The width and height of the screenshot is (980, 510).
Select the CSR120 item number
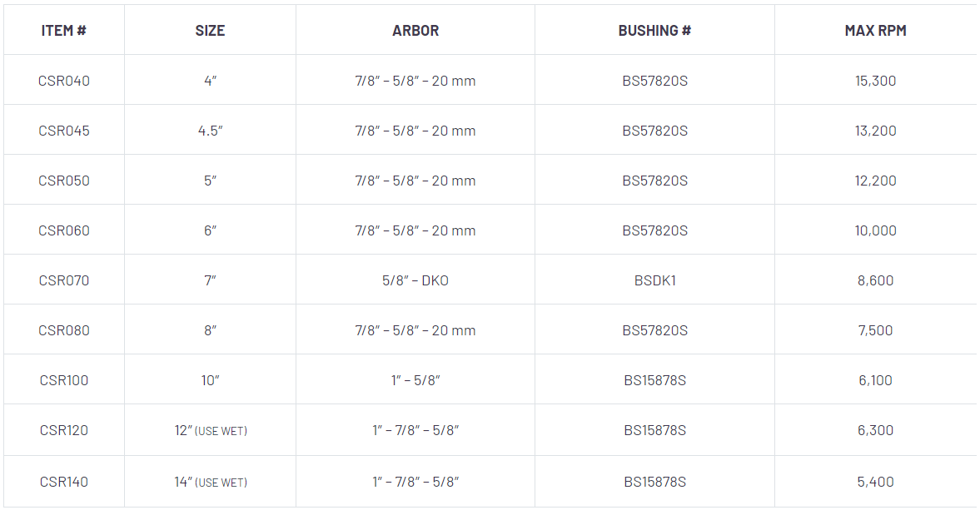[x=64, y=430]
